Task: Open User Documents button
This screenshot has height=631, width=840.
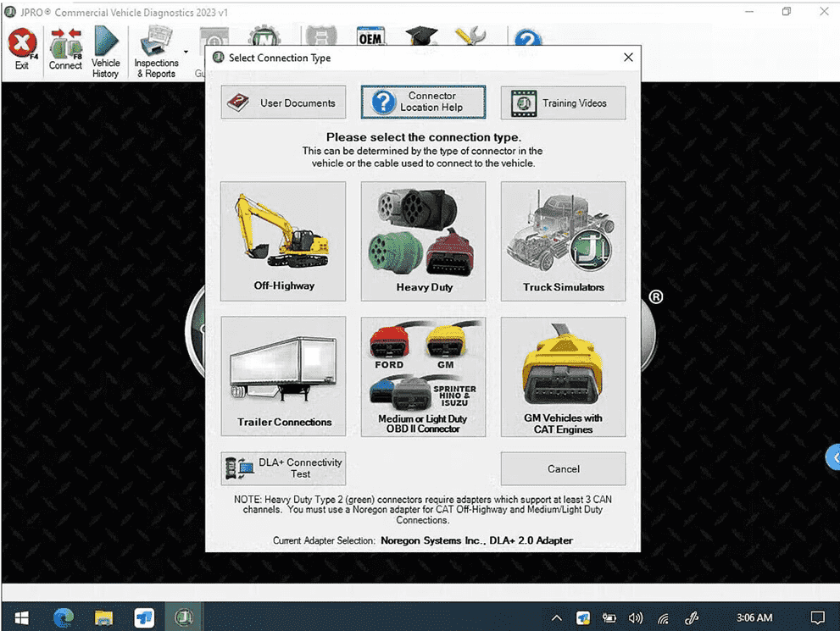Action: coord(283,102)
